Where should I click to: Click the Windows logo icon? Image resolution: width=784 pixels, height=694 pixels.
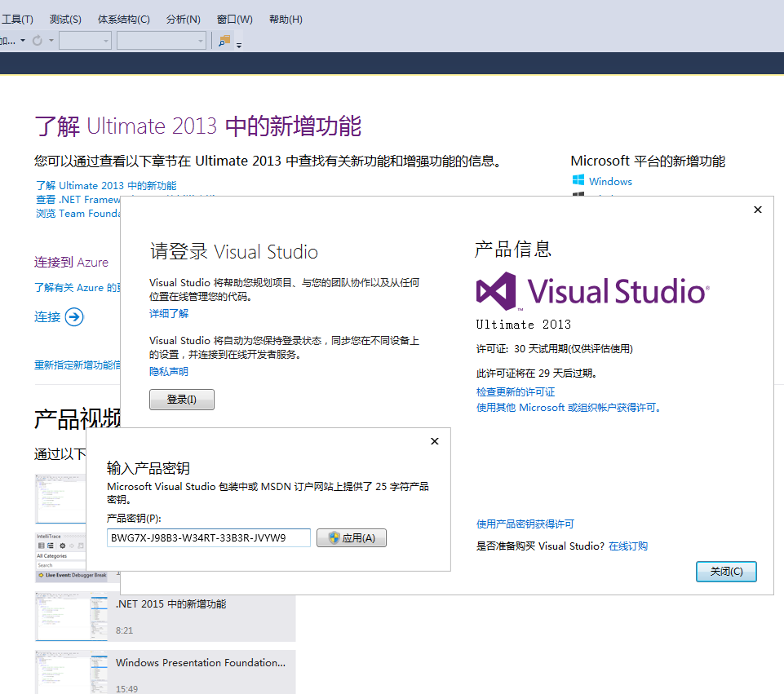pos(578,180)
